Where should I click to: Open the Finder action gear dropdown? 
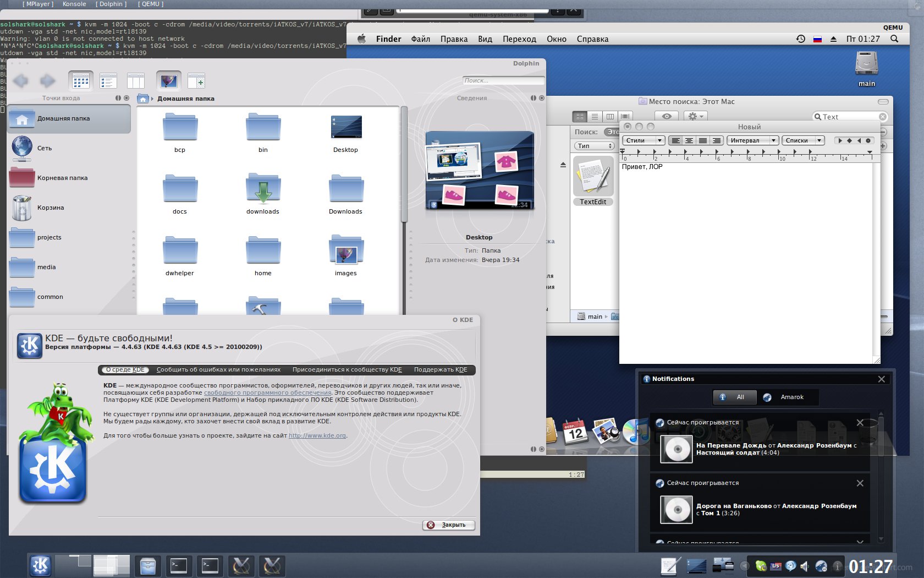[695, 117]
